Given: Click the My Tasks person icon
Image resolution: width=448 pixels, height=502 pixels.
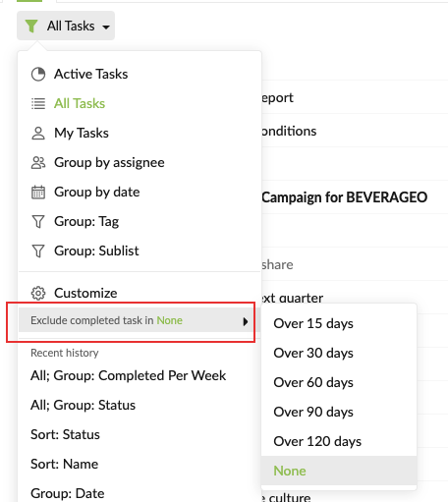Looking at the screenshot, I should [x=38, y=133].
